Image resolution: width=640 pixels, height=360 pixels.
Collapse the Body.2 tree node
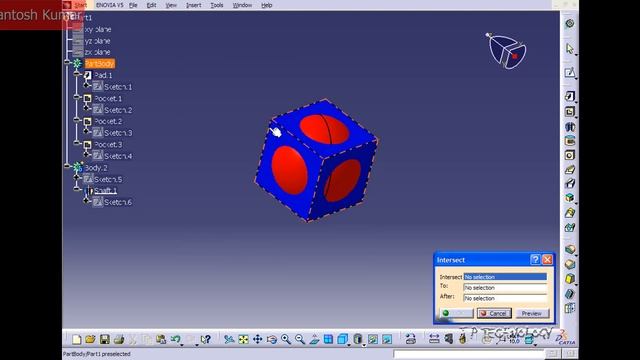coord(67,166)
